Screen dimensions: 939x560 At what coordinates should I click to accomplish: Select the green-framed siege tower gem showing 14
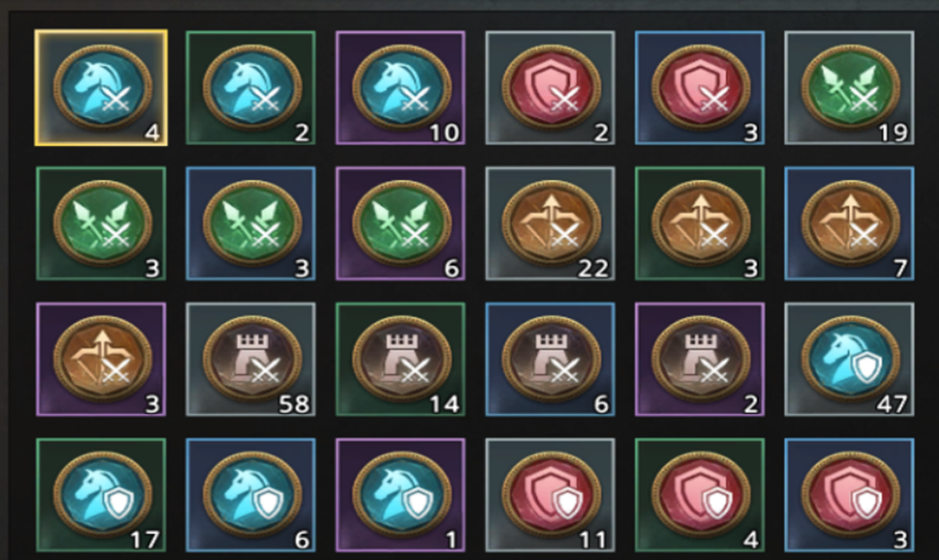401,359
